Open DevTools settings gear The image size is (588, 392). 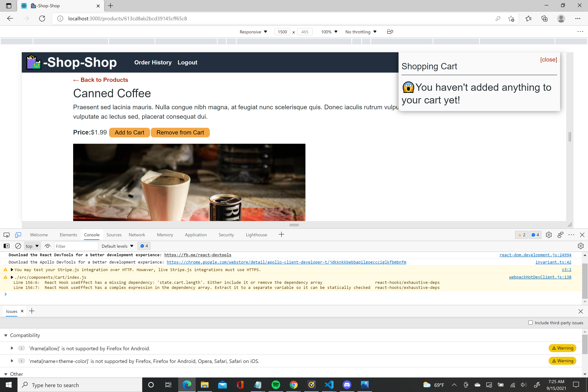(x=549, y=235)
